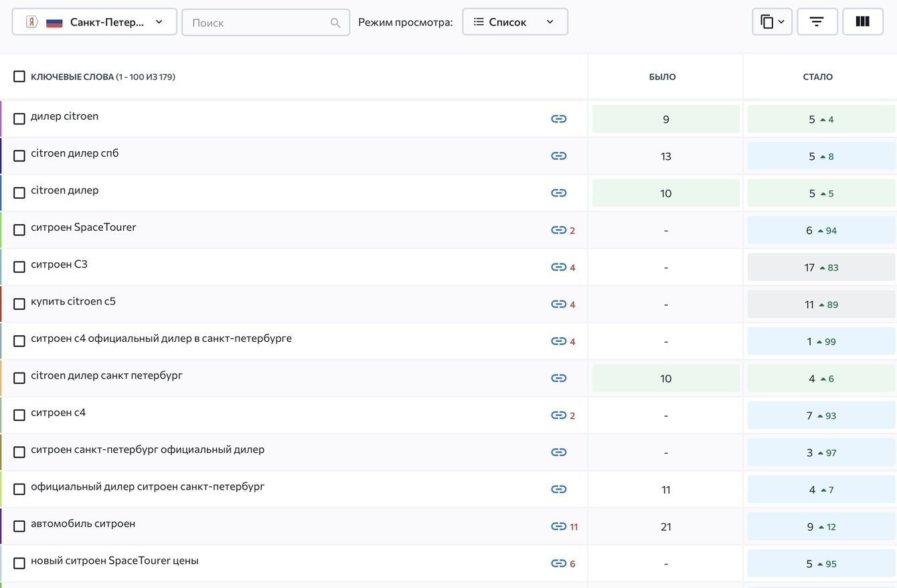Click the copy icon dropdown
897x588 pixels.
pyautogui.click(x=772, y=22)
